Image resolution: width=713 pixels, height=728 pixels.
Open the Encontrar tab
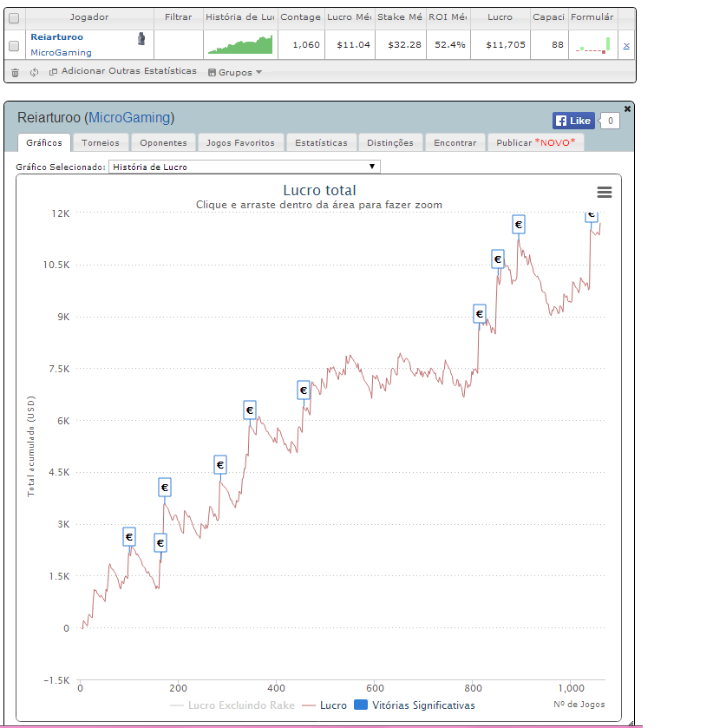[455, 142]
